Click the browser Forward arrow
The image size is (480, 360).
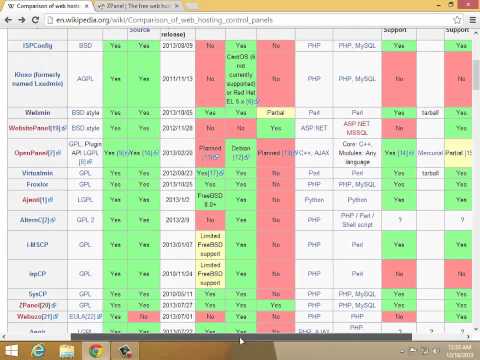coord(22,20)
